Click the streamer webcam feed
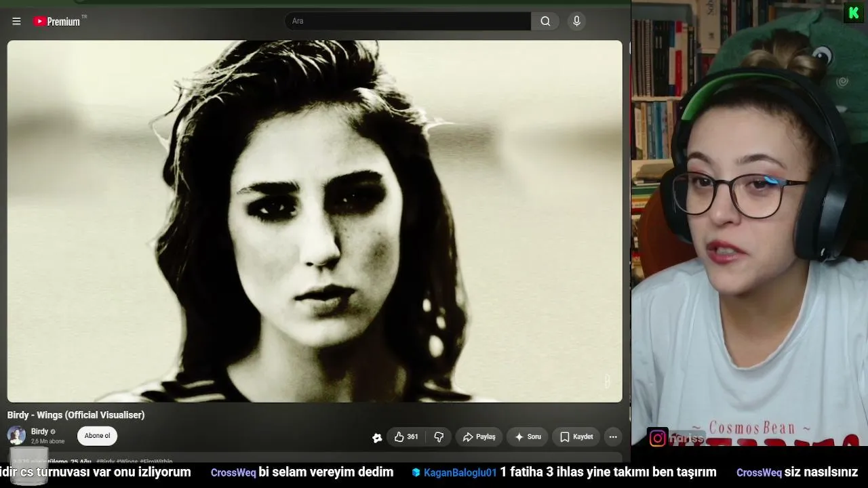Viewport: 868px width, 488px height. pos(749,223)
